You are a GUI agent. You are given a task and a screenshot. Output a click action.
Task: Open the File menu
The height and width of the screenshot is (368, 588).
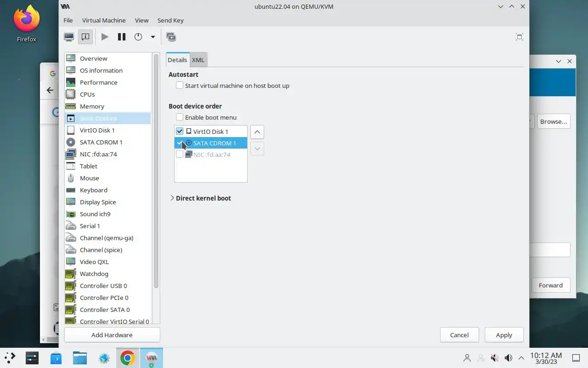coord(68,20)
